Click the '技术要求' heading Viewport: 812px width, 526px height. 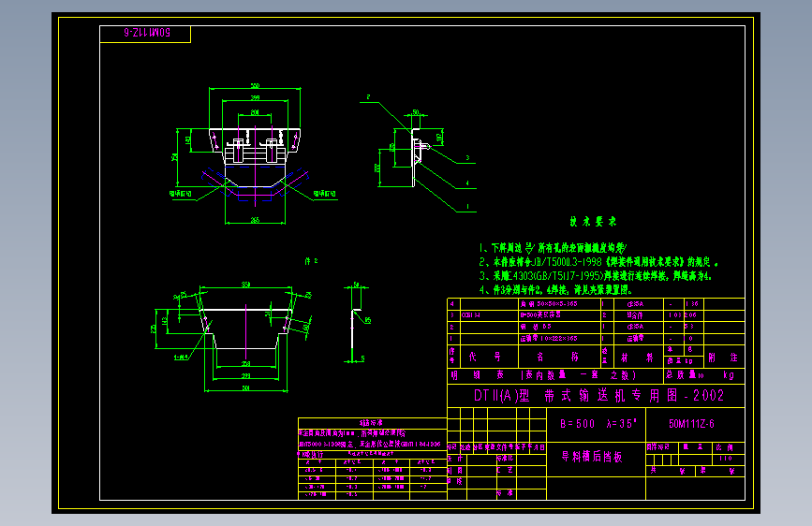click(593, 222)
